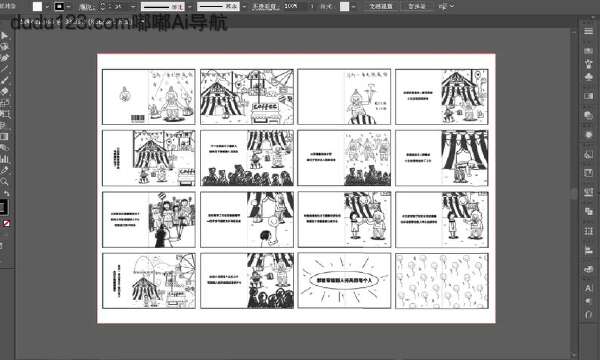The image size is (600, 360).
Task: Click the Preferences button
Action: (x=417, y=7)
